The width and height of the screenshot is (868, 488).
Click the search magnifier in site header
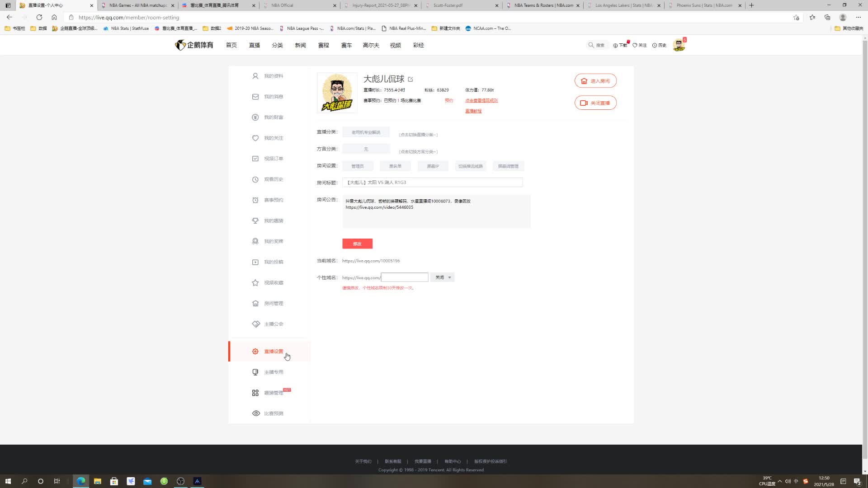click(x=591, y=45)
